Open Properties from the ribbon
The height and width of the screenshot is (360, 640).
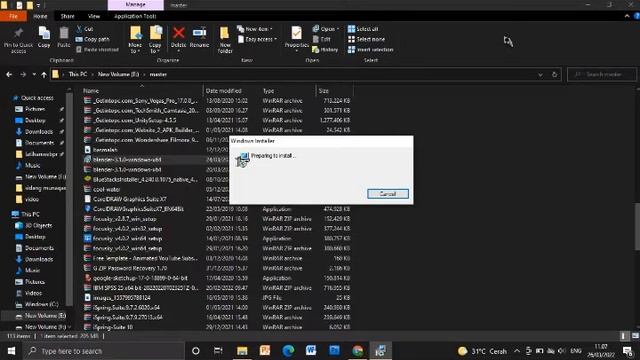(x=297, y=38)
